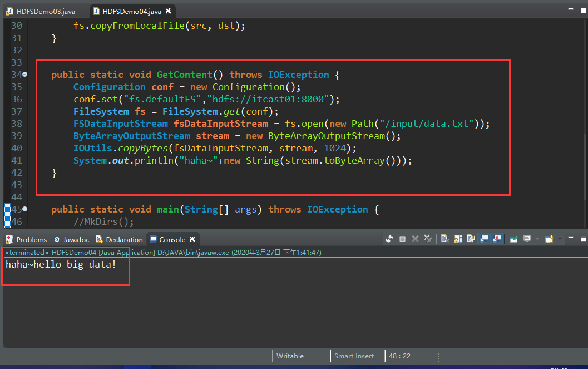Click the Clear Console icon
The height and width of the screenshot is (369, 588).
(x=445, y=239)
